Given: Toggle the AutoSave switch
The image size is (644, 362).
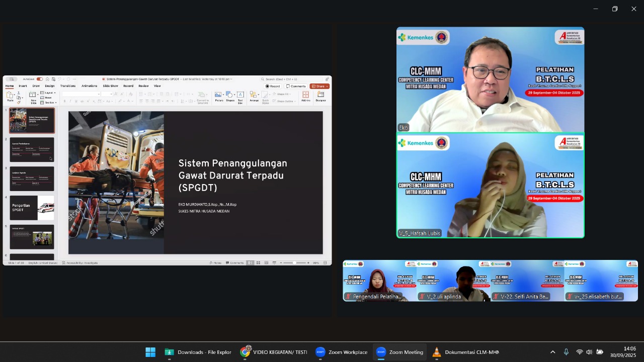Looking at the screenshot, I should 39,79.
